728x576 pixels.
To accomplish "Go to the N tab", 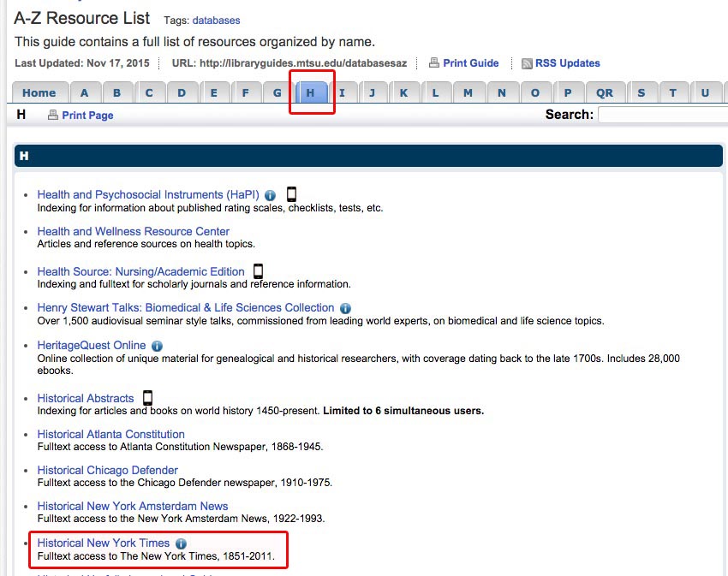I will coord(503,92).
